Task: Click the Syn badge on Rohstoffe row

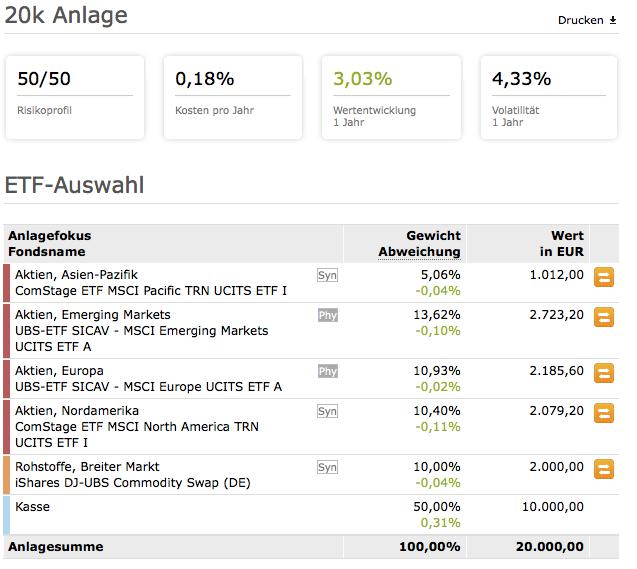Action: (x=327, y=467)
